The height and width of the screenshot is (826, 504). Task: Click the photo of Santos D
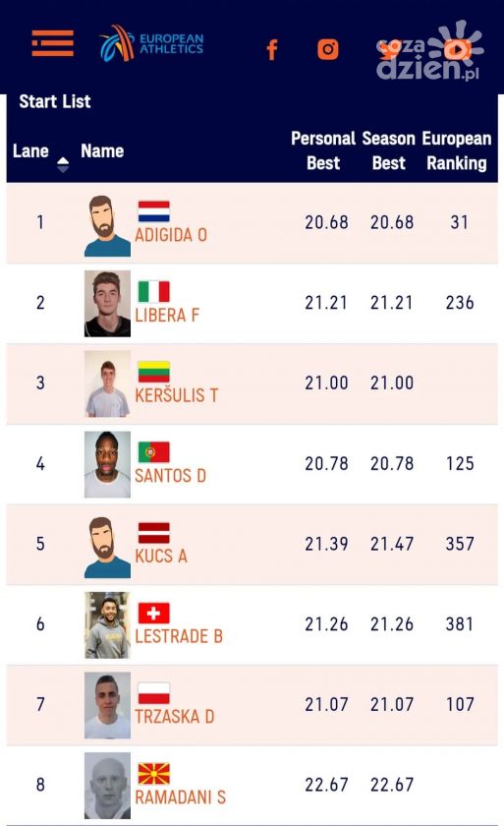point(107,464)
